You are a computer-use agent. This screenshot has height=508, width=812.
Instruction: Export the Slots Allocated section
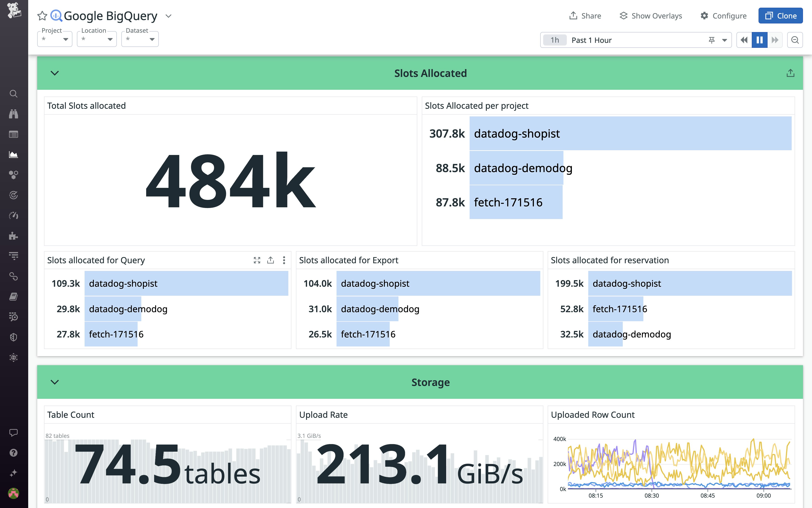tap(790, 73)
